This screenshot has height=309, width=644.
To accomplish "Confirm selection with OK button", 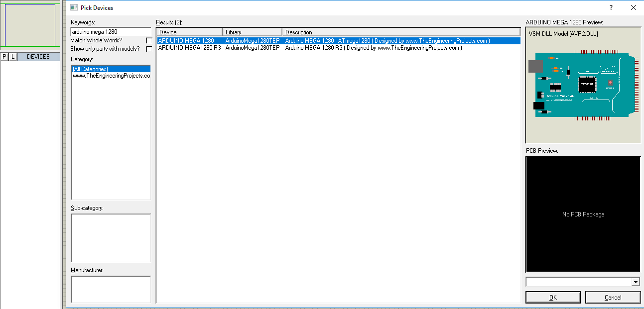I will click(553, 297).
